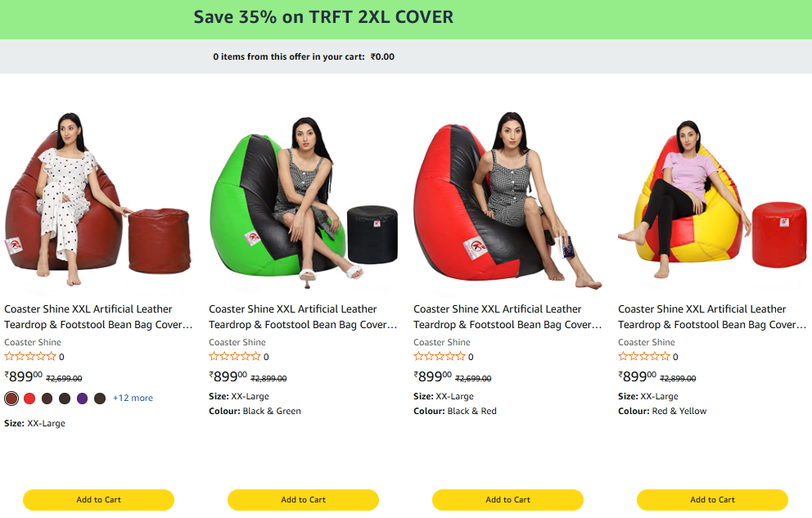Open the maroon bean bag product image
The image size is (812, 518).
98,199
